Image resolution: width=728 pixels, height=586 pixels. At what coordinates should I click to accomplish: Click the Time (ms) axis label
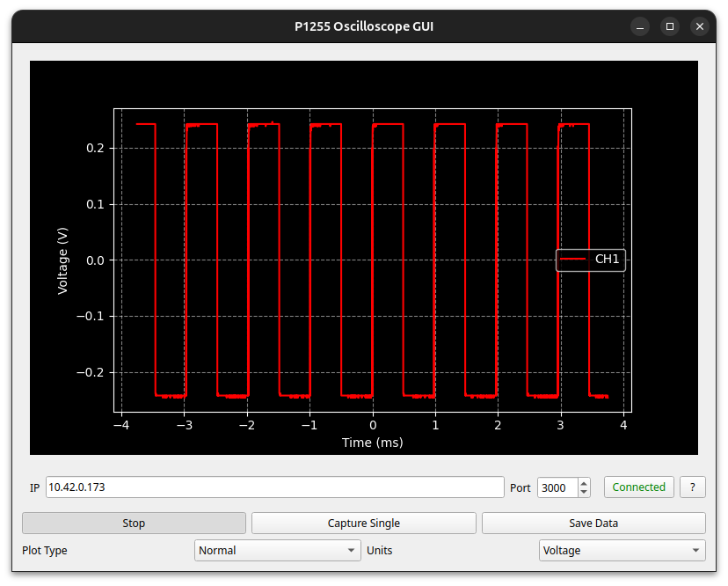pyautogui.click(x=373, y=443)
